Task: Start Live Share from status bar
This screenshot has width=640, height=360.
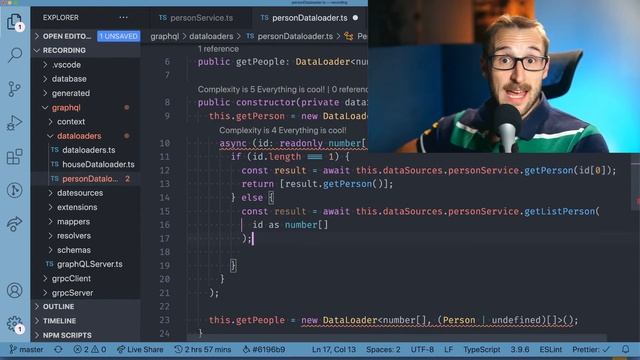Action: (x=140, y=349)
